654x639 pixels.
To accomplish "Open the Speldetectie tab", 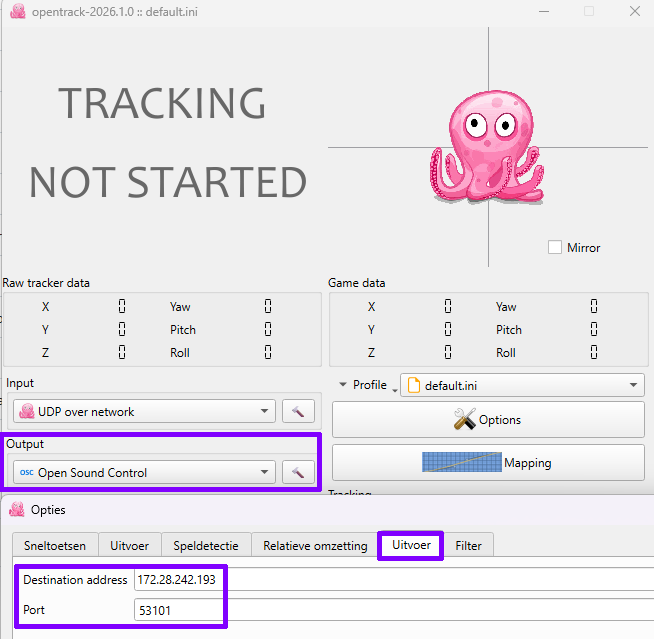I will [x=205, y=546].
